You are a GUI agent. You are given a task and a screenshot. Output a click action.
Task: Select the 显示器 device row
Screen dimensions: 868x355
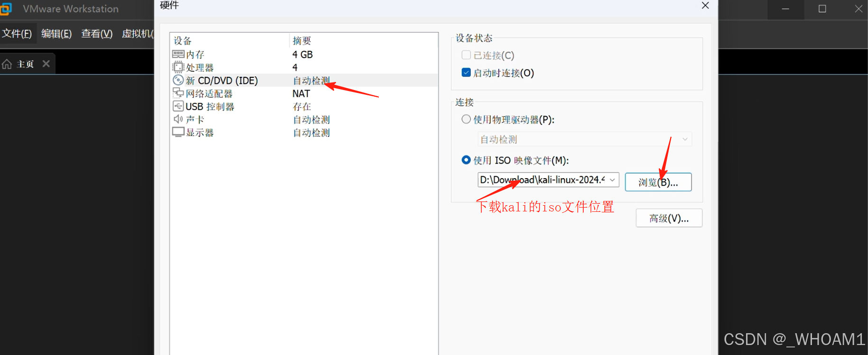click(304, 132)
